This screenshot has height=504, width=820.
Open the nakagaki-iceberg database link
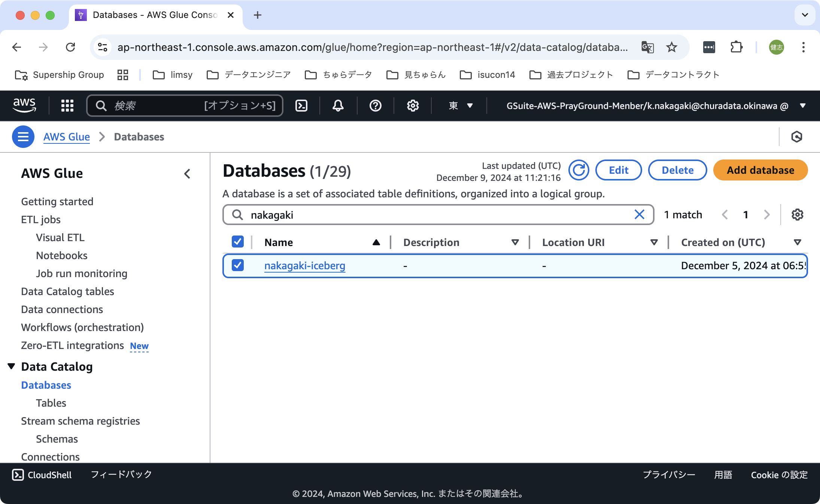[x=304, y=265]
